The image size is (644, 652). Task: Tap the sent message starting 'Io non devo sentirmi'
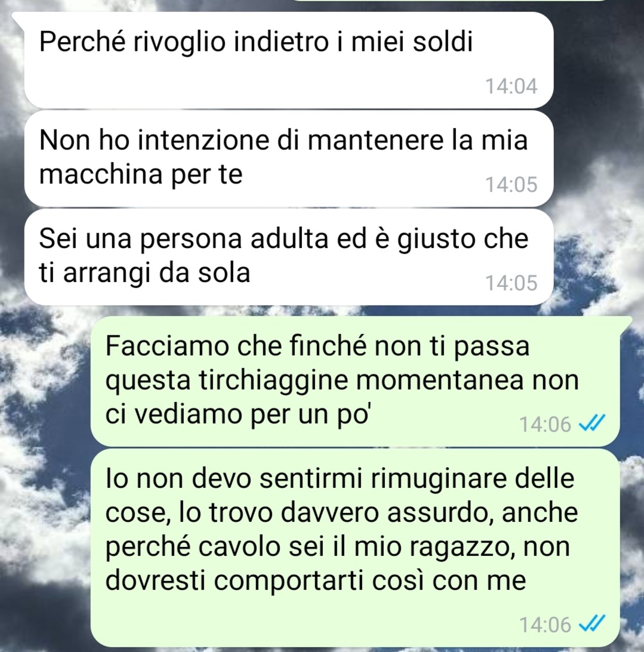(x=355, y=547)
